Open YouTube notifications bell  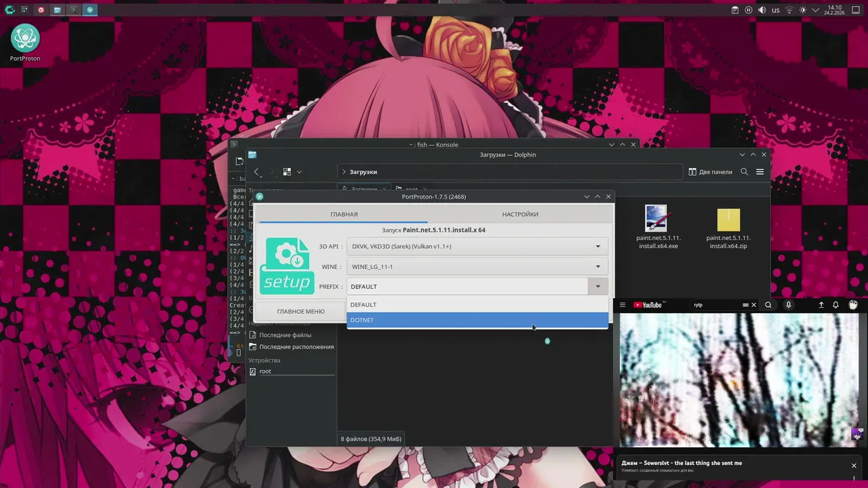(835, 305)
